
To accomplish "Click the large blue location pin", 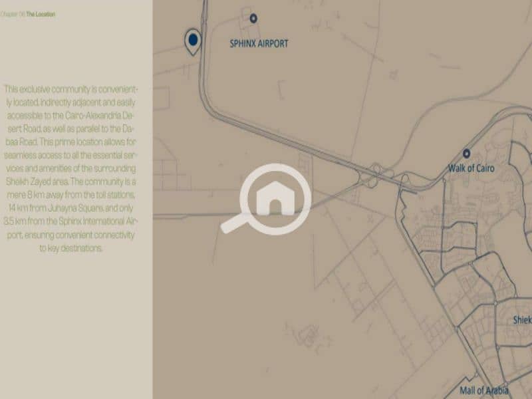I will click(193, 42).
